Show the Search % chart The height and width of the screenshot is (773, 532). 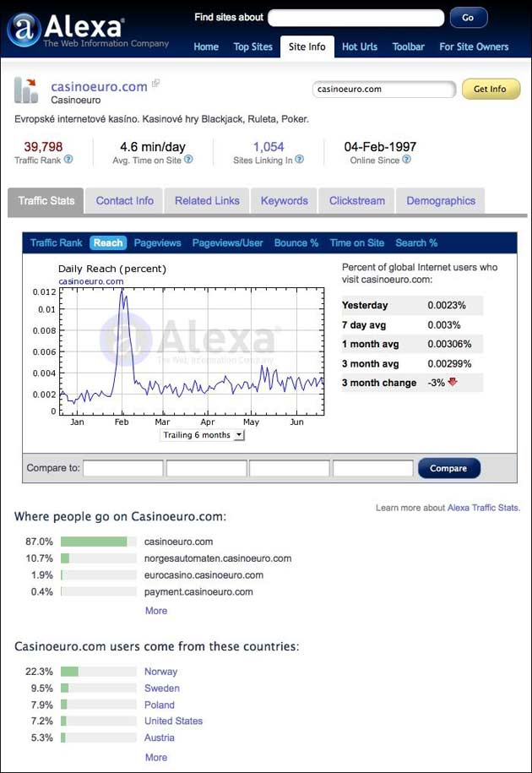coord(416,242)
